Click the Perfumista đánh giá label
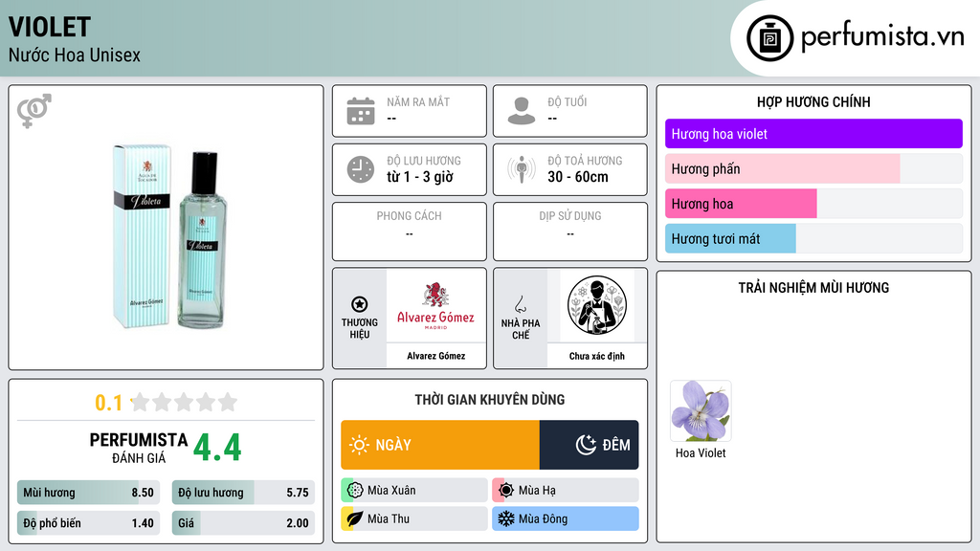Viewport: 980px width, 551px height. click(x=139, y=448)
